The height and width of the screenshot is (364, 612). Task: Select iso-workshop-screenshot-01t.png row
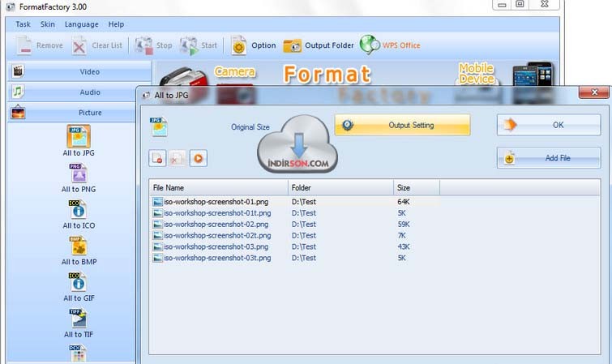295,213
